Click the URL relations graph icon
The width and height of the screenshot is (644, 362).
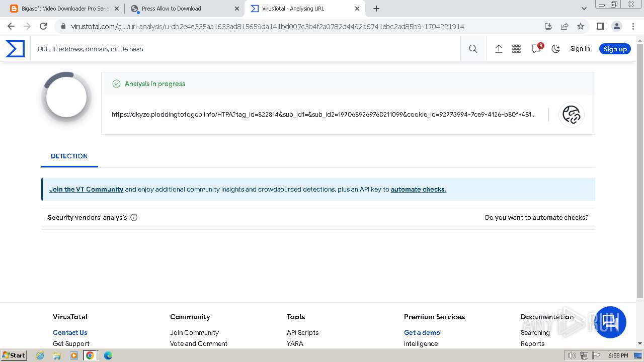[x=571, y=115]
